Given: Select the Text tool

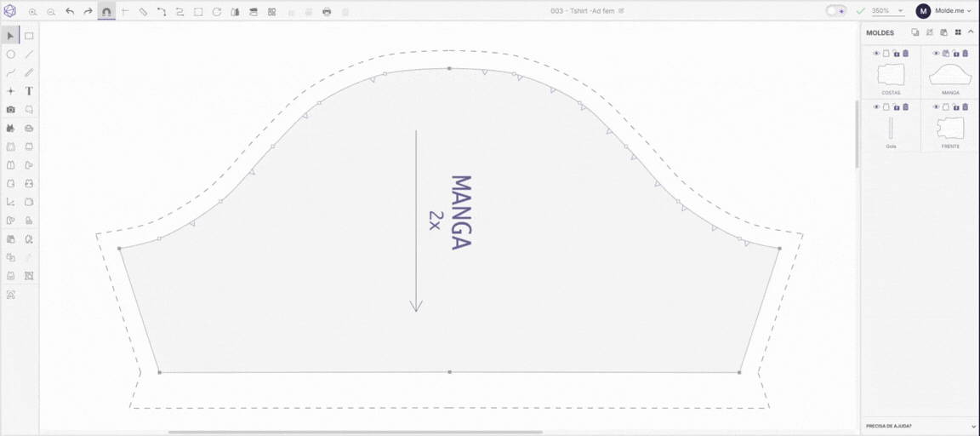Looking at the screenshot, I should [29, 91].
